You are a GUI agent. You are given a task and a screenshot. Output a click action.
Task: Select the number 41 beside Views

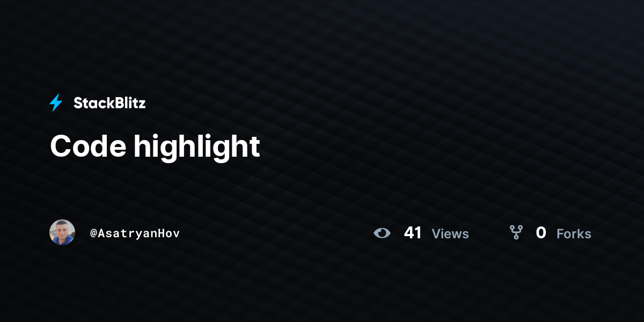pyautogui.click(x=413, y=233)
